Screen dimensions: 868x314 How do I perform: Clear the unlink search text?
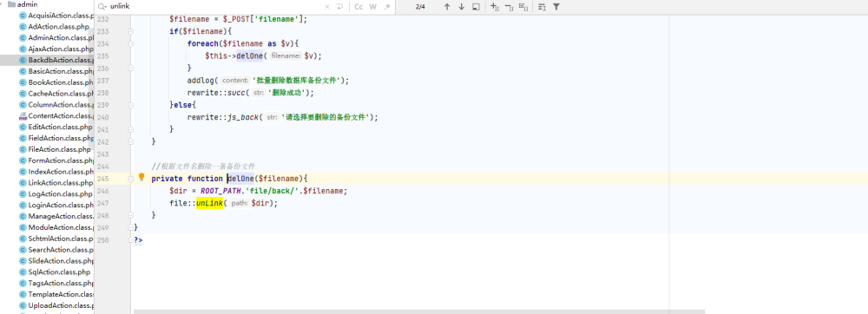326,7
